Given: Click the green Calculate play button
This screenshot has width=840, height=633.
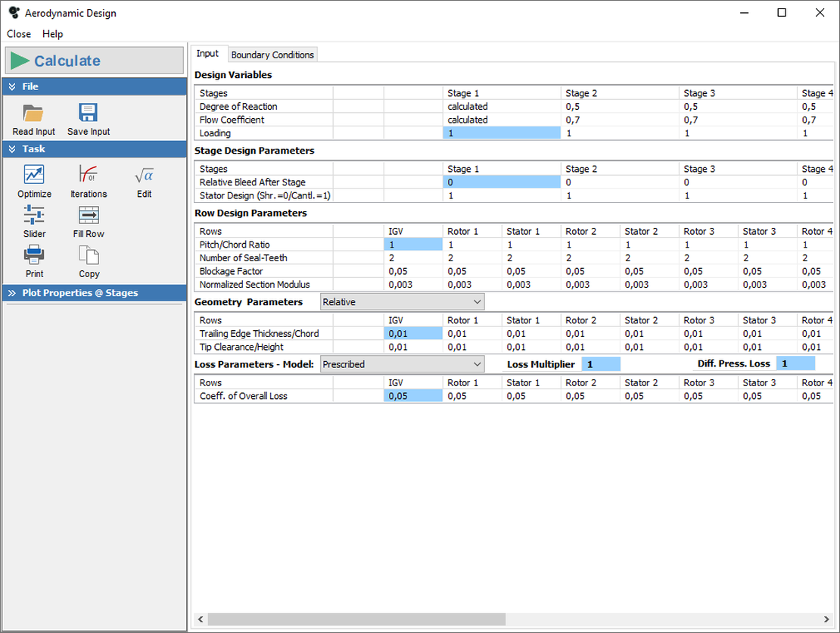Looking at the screenshot, I should click(x=95, y=61).
